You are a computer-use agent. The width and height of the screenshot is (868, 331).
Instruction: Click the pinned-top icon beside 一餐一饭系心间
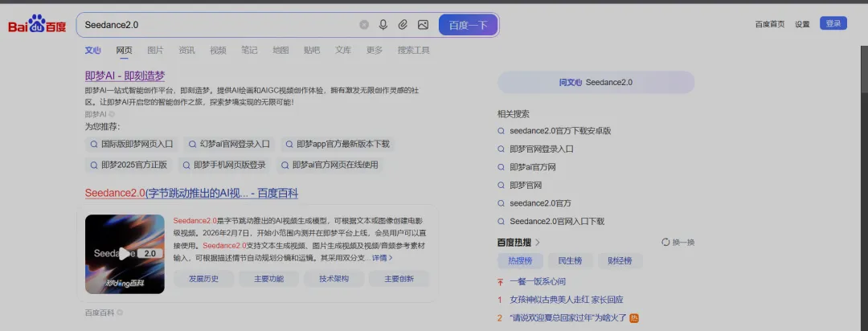point(500,282)
